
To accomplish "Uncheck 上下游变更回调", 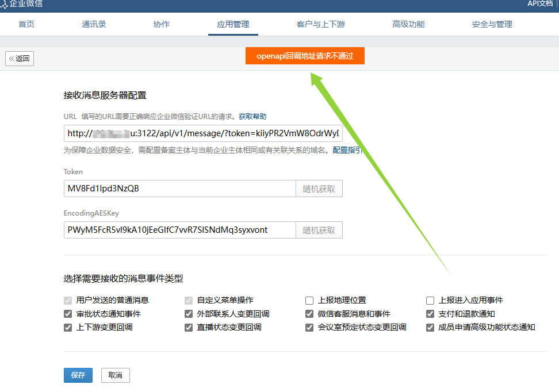I will 68,328.
